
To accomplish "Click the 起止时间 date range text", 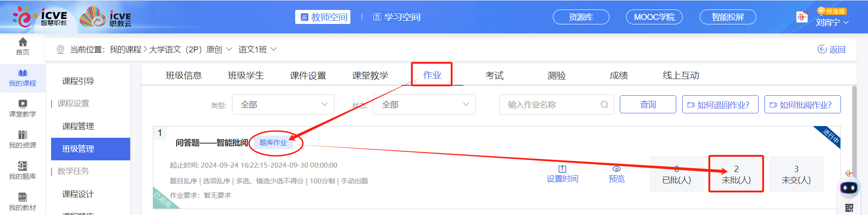I will point(254,165).
